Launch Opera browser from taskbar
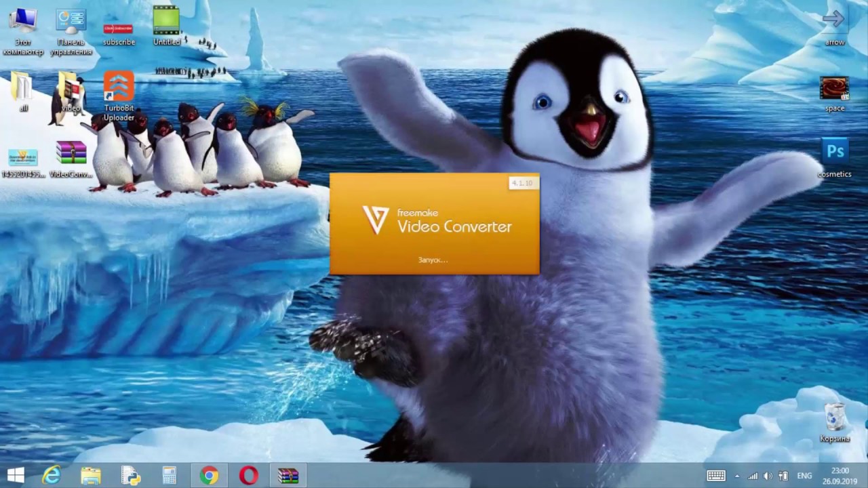Viewport: 868px width, 488px height. [248, 476]
